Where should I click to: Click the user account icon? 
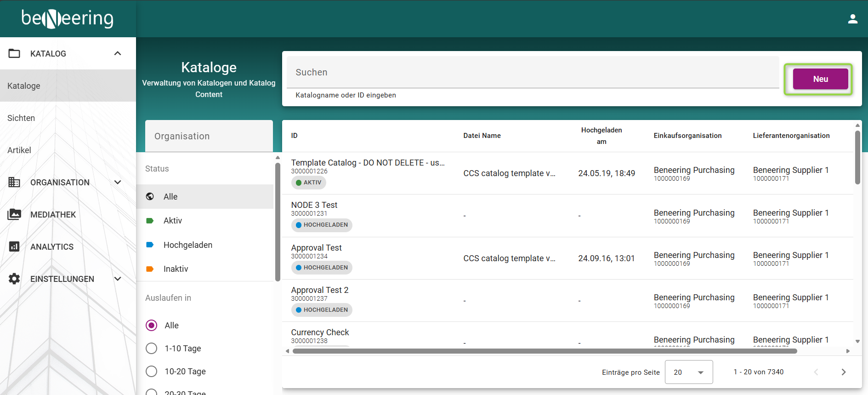853,19
